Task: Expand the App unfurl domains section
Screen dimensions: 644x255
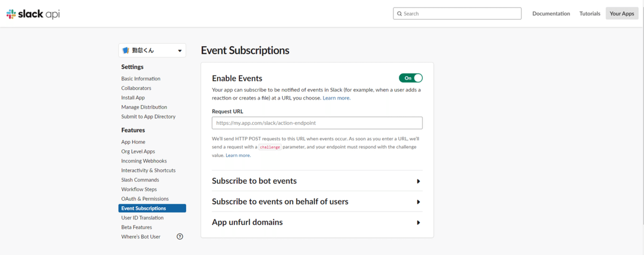Action: [x=418, y=222]
